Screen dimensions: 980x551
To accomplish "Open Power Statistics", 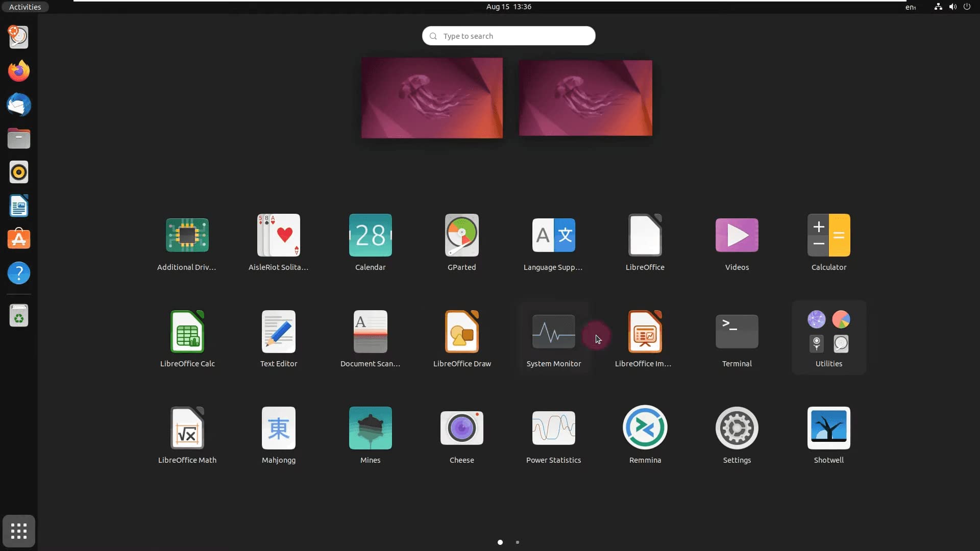I will tap(553, 428).
